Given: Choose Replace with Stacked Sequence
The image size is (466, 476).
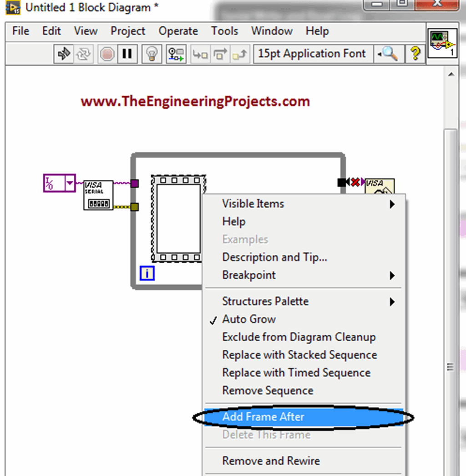Looking at the screenshot, I should 299,354.
